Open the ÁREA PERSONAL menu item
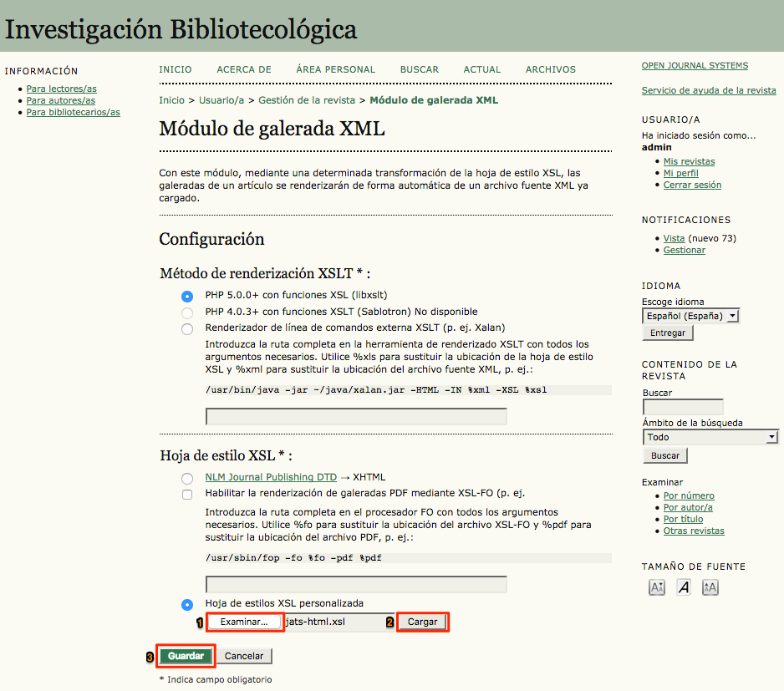The image size is (784, 691). tap(335, 69)
